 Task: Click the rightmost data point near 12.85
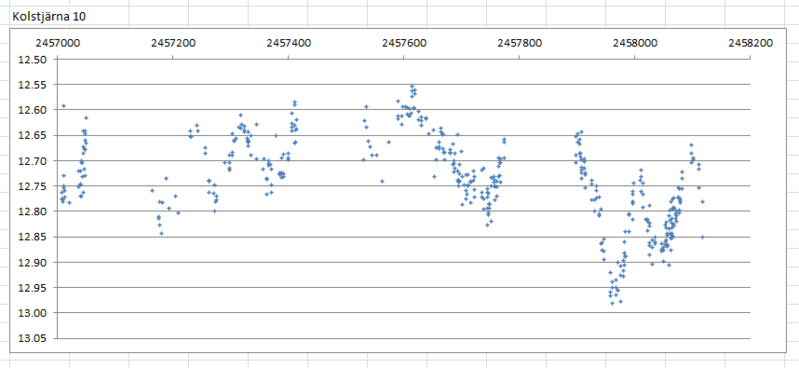(x=702, y=236)
